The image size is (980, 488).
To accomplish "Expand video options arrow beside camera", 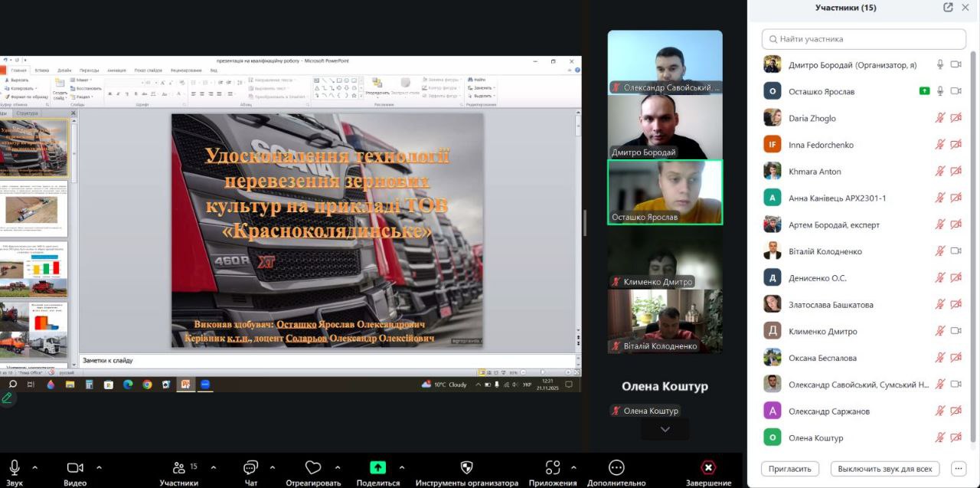I will [99, 467].
